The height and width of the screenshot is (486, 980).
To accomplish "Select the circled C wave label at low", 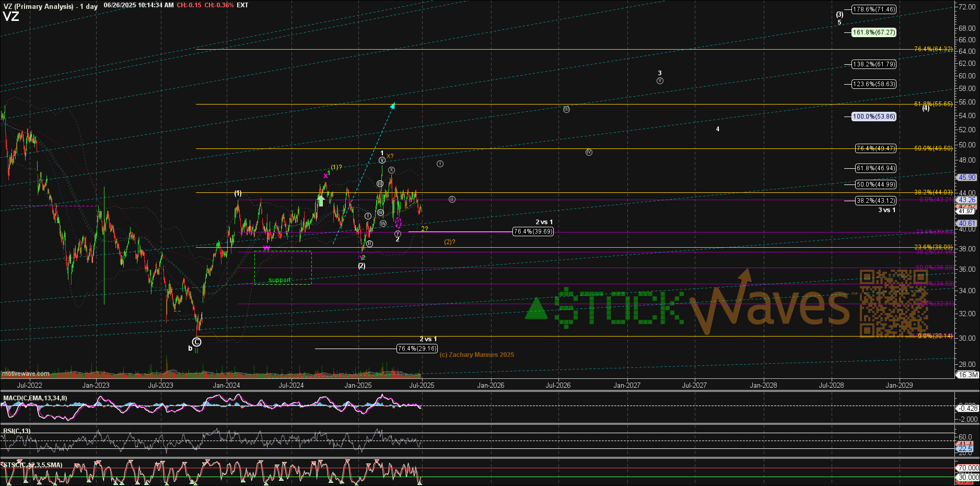I will click(196, 342).
